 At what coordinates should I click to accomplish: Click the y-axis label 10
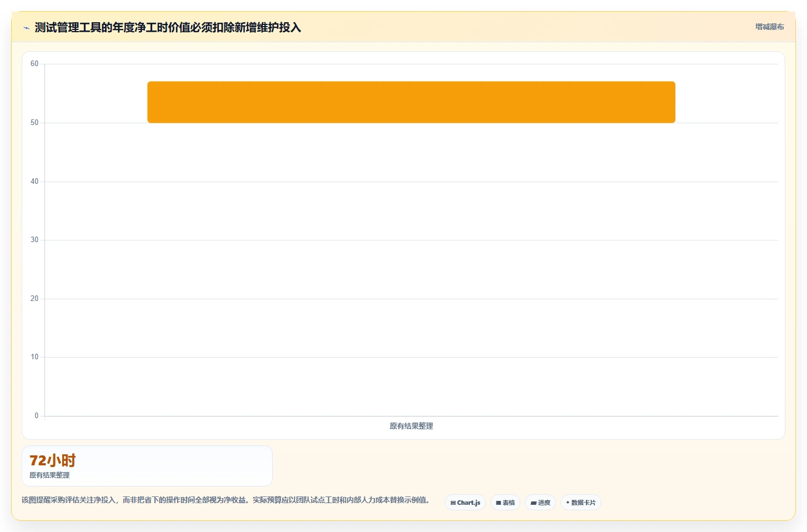point(34,357)
